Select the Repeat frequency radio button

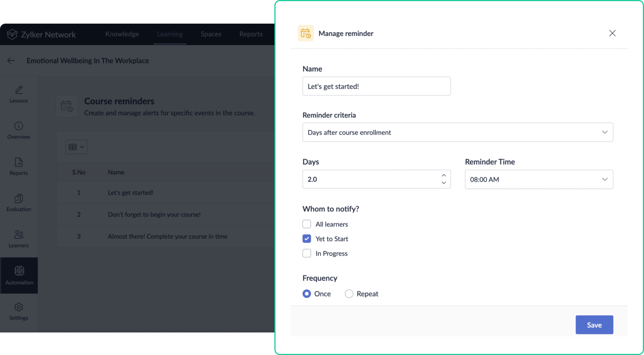click(349, 293)
